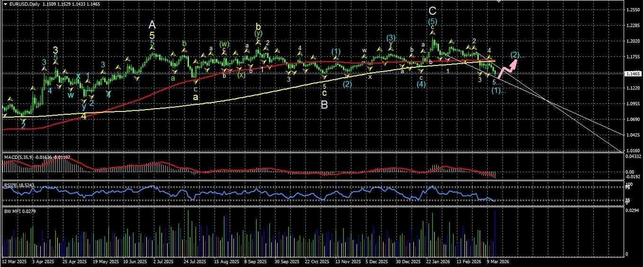Click price level 1.0690 on axis
644x267 pixels.
click(x=633, y=120)
